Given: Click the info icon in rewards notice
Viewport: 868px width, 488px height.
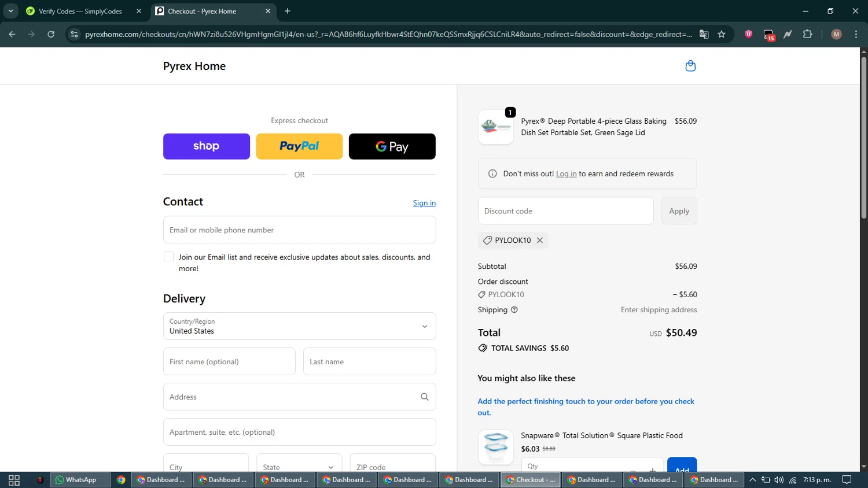Looking at the screenshot, I should (492, 173).
